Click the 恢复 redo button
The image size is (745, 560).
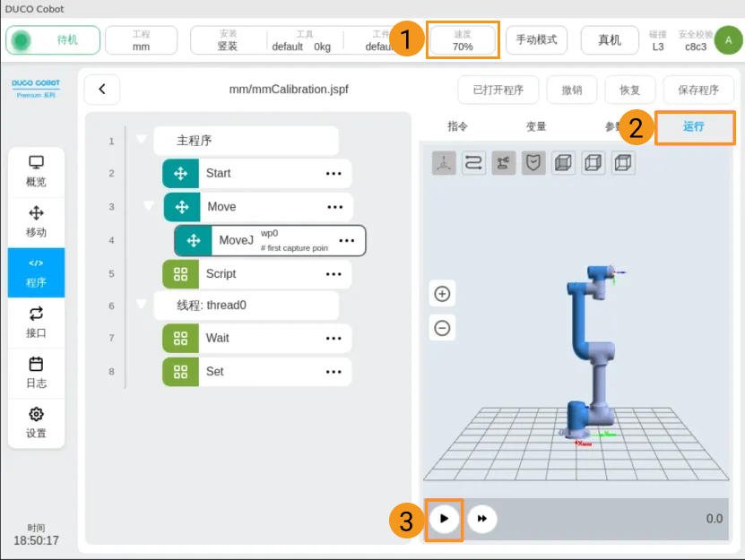point(630,90)
